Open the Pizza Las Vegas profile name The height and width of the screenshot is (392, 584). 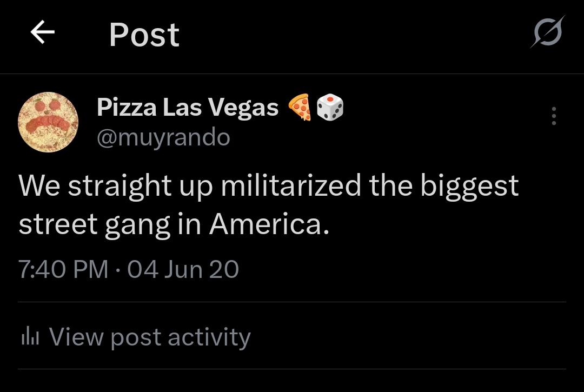point(187,108)
